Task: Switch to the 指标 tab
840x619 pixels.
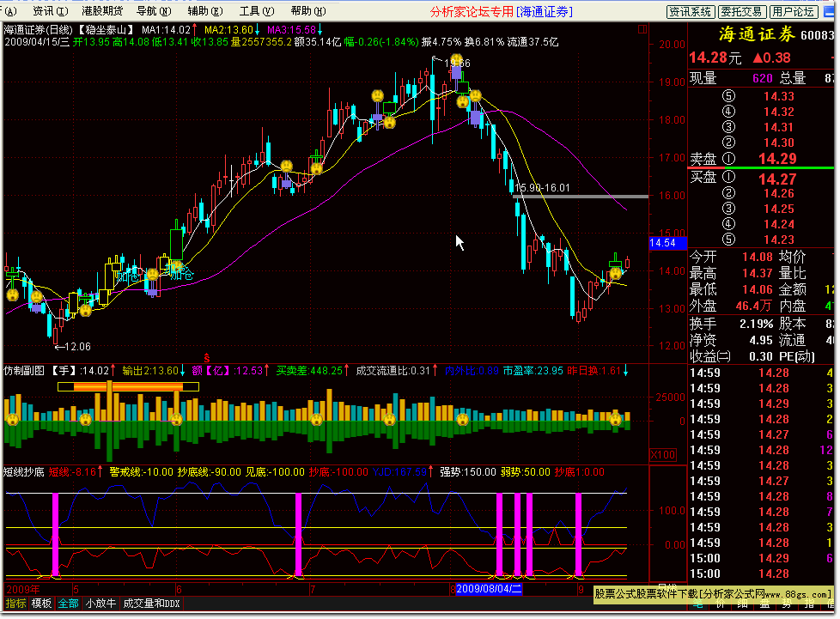Action: coord(15,604)
